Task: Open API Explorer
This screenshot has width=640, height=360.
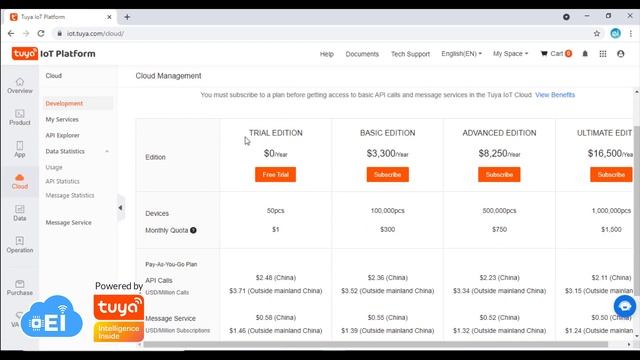Action: [x=62, y=135]
